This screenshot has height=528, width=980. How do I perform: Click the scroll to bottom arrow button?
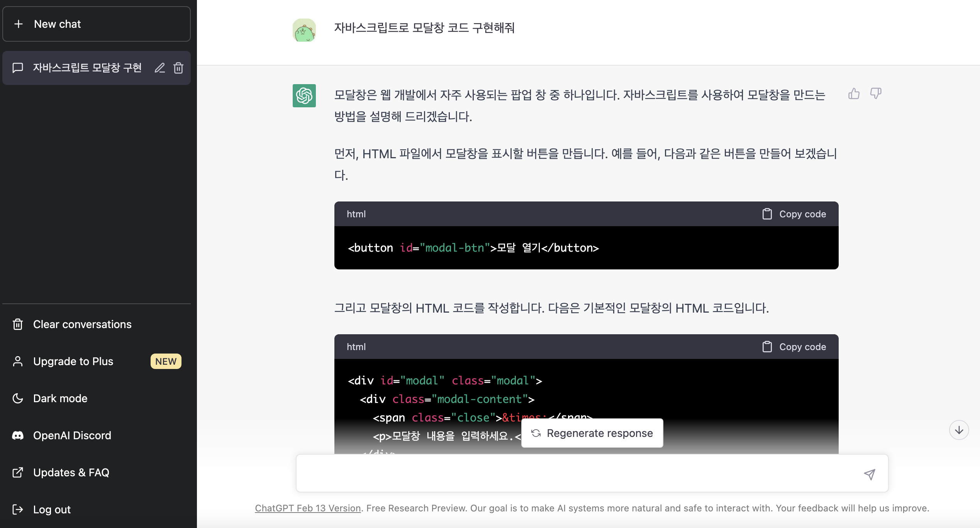959,430
